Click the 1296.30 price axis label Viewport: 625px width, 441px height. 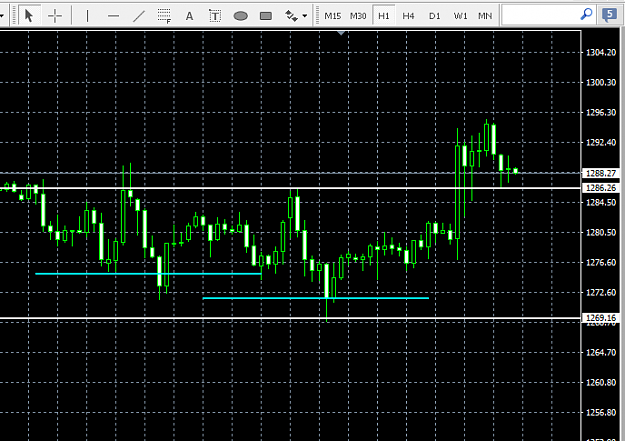pos(601,112)
